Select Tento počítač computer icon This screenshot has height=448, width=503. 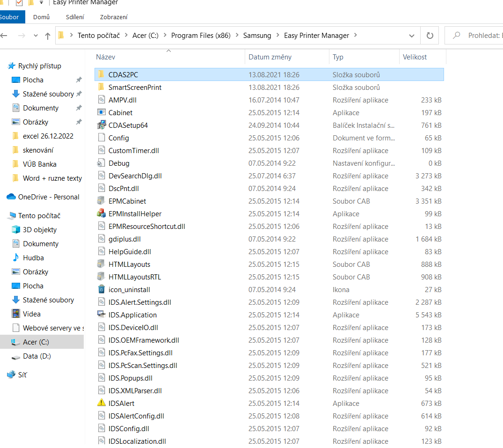(12, 215)
